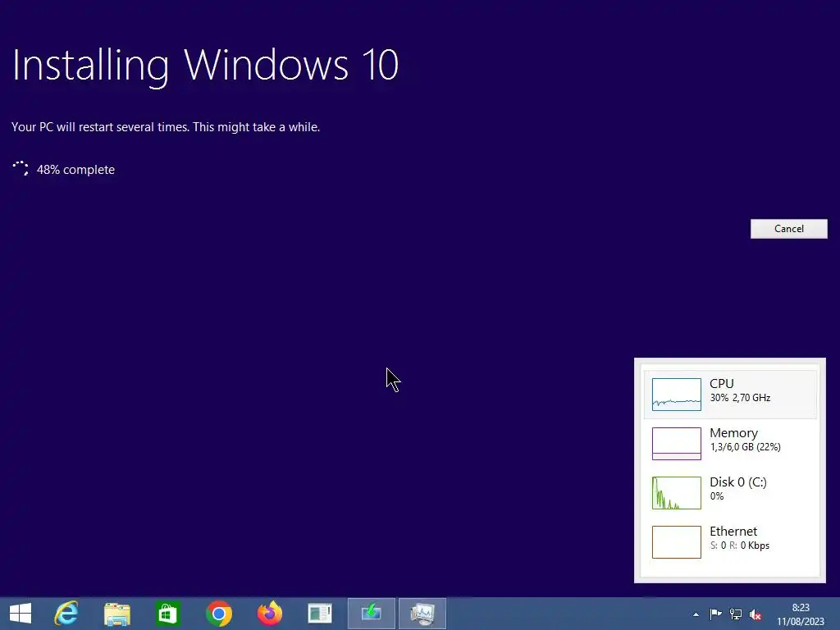Select the Memory entry in summary view

(730, 444)
